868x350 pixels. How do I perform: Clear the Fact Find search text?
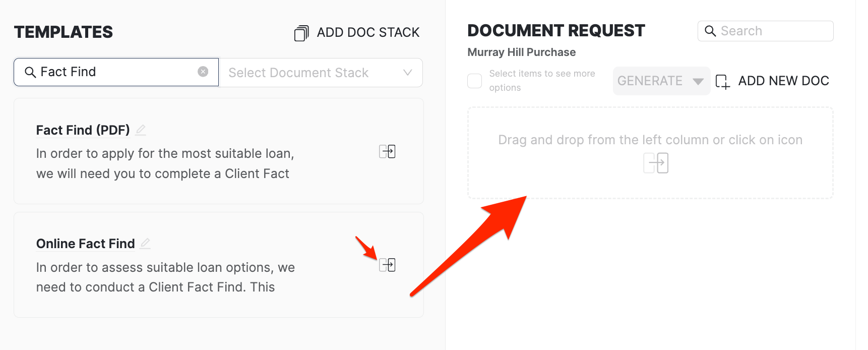pyautogui.click(x=203, y=72)
